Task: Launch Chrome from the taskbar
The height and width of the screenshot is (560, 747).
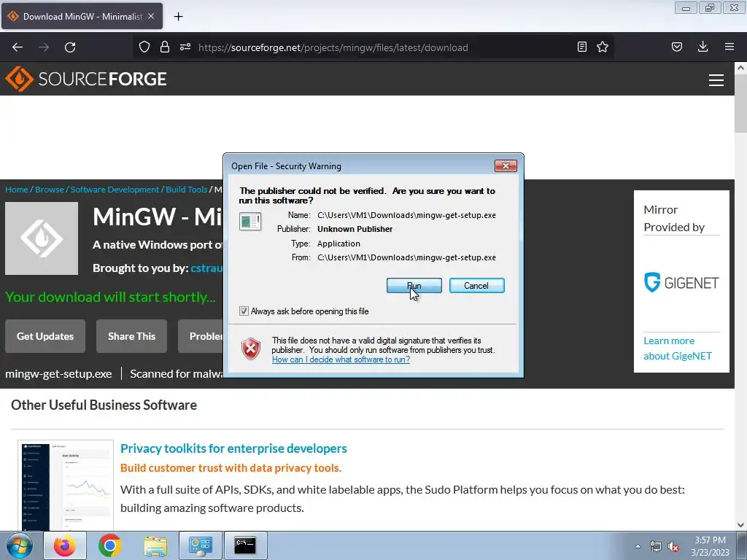Action: [110, 545]
